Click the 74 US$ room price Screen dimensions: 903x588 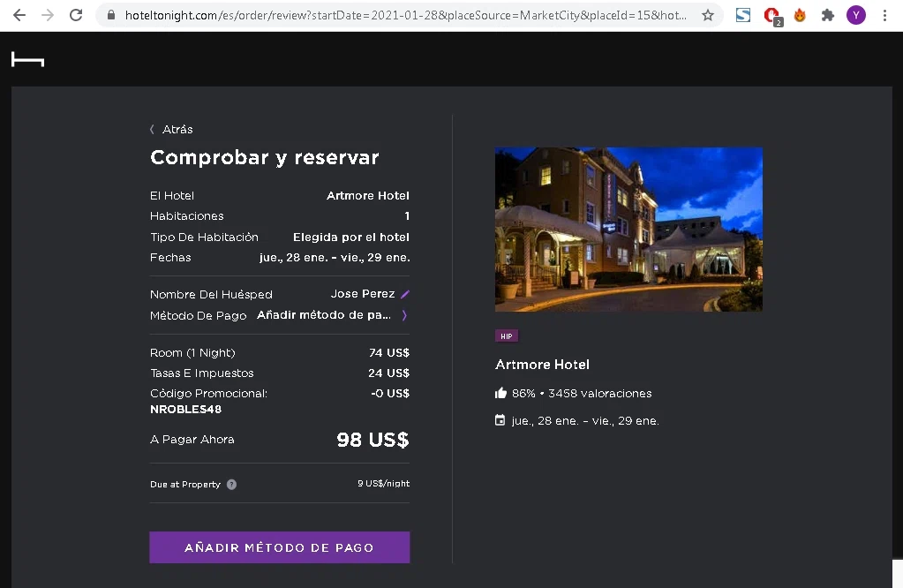[x=389, y=352]
